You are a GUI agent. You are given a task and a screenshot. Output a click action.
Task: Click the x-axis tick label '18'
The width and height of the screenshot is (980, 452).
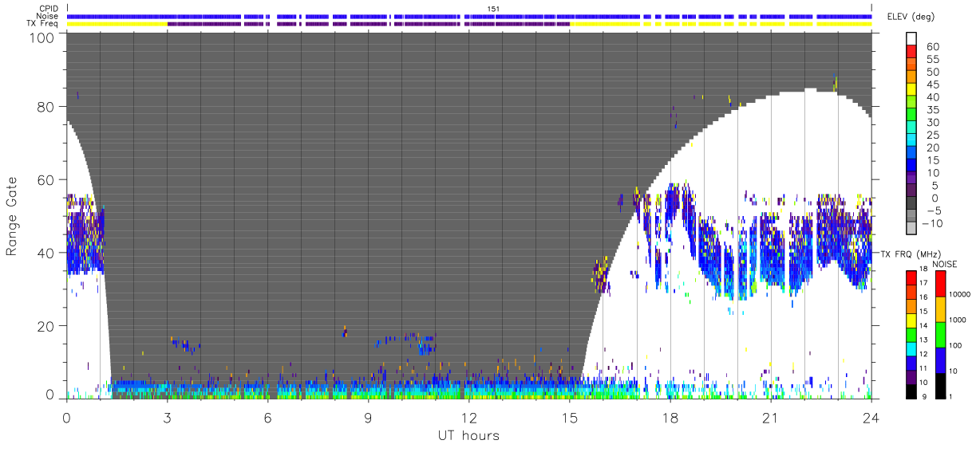[670, 417]
